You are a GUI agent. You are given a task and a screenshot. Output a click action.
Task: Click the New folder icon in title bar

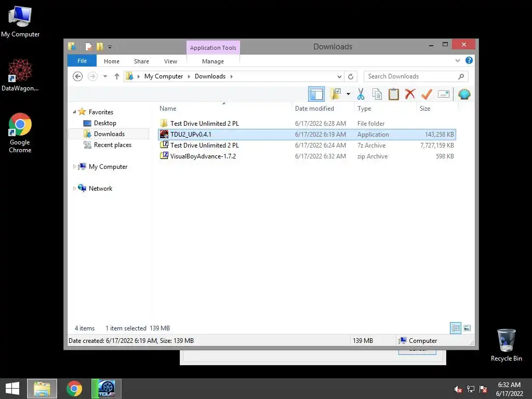(100, 46)
